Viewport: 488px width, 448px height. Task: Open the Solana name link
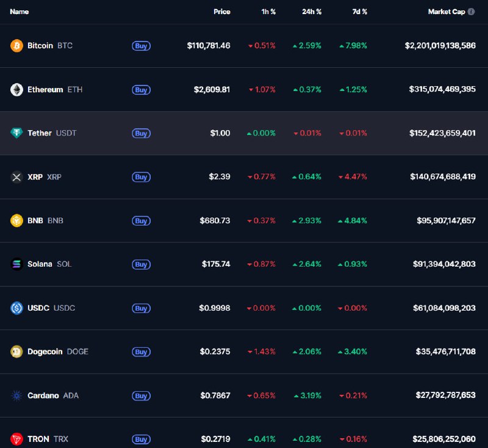point(40,264)
